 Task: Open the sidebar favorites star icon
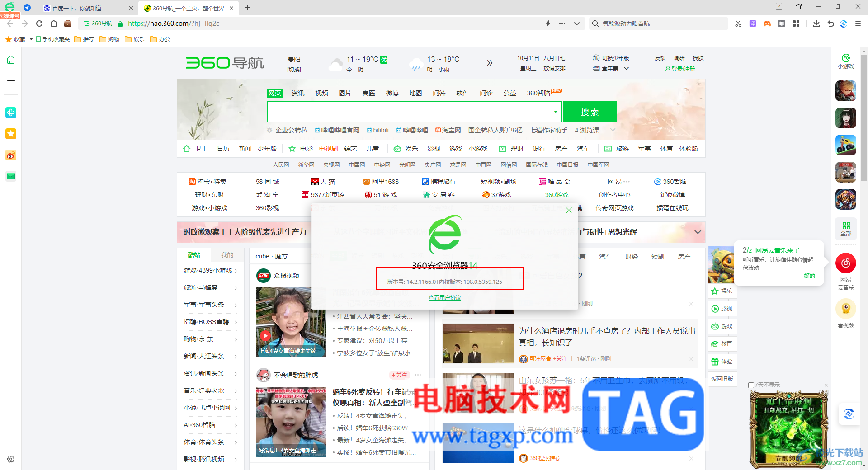(11, 134)
